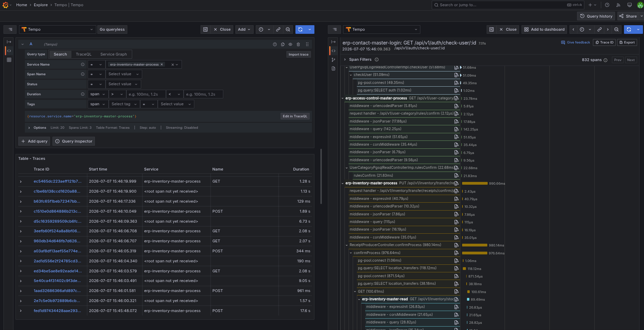Click the monitor icon beside the avatar
The width and height of the screenshot is (644, 330).
[x=630, y=5]
